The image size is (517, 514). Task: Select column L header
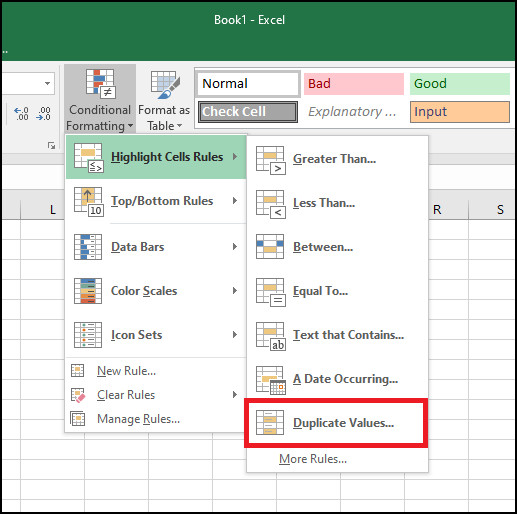tap(43, 210)
